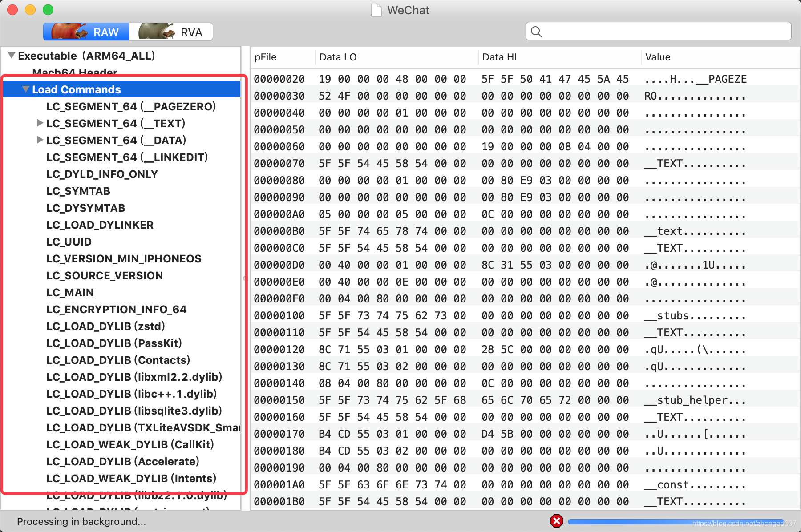Select hex row at offset 00000020
The image size is (801, 532).
tap(525, 79)
